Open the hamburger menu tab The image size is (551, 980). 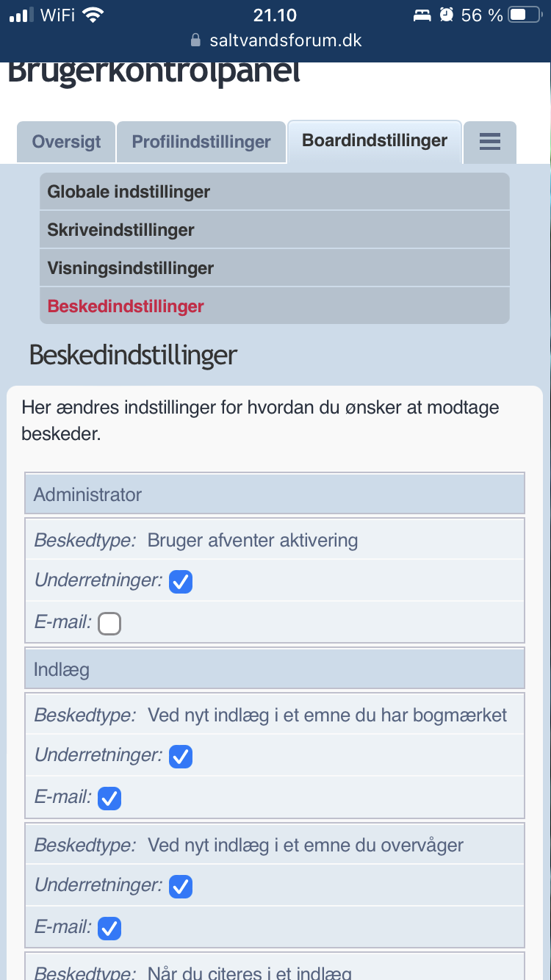click(489, 142)
